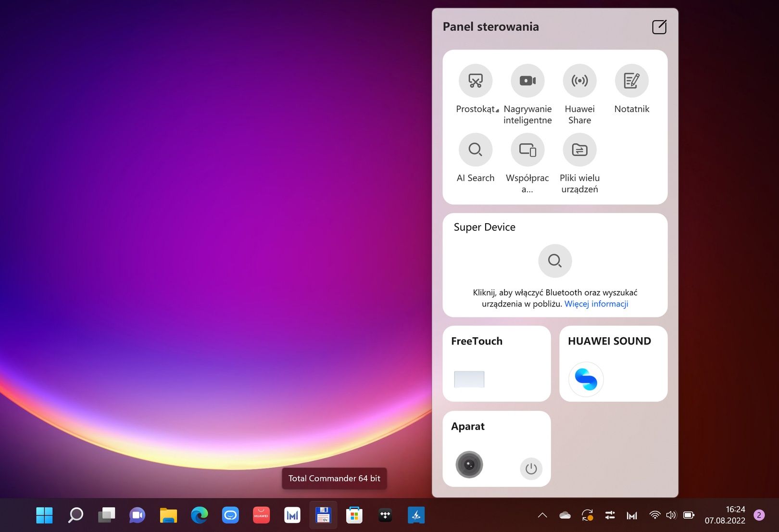Search for devices in Super Device

point(555,261)
